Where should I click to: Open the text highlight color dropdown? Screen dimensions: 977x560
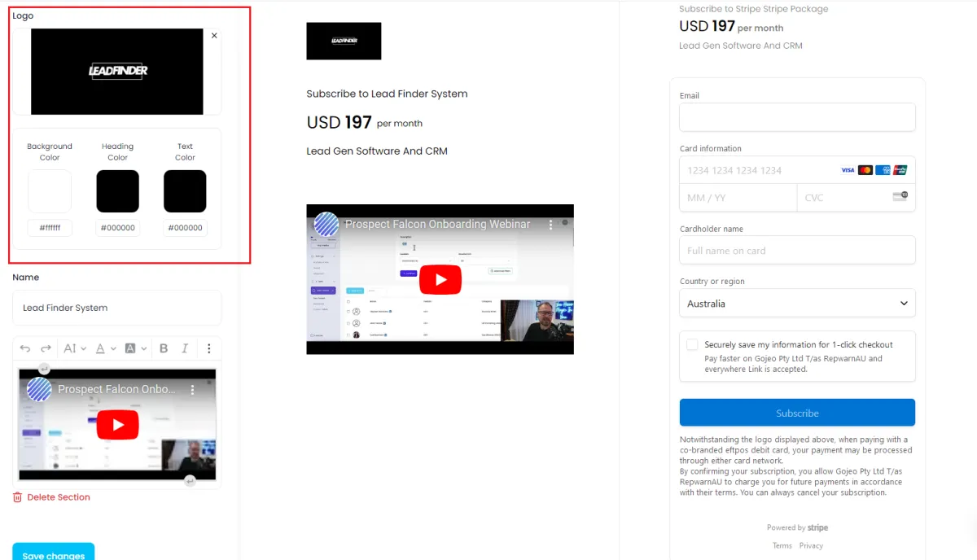click(x=136, y=348)
